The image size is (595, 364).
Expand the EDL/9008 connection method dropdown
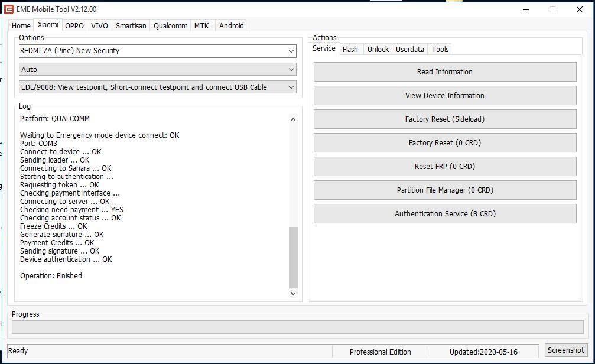[x=158, y=87]
